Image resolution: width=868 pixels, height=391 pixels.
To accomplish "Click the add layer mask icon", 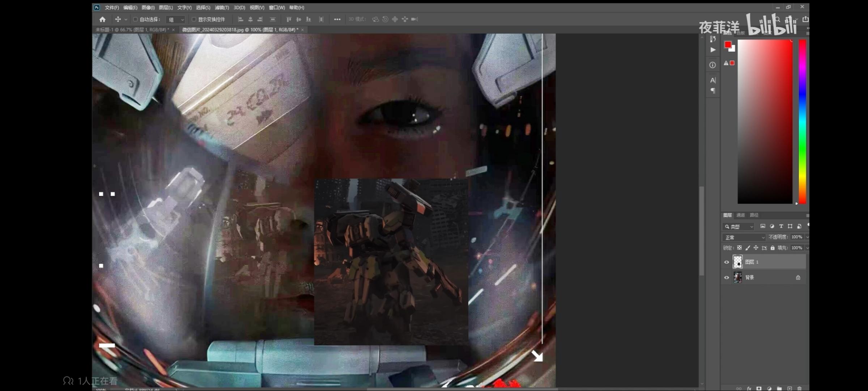I will (759, 388).
